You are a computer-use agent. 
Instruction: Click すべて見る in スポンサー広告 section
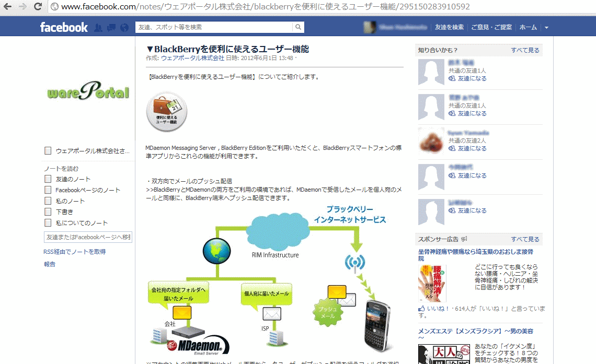pos(525,239)
